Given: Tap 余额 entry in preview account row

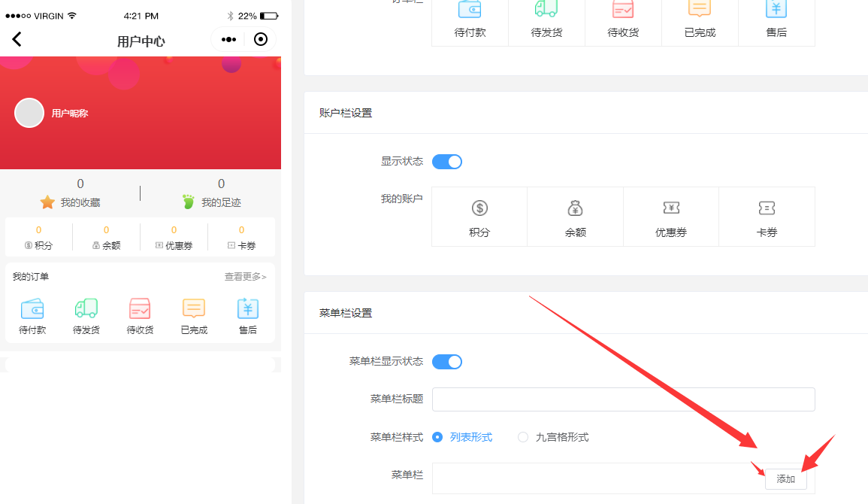Looking at the screenshot, I should pos(106,238).
